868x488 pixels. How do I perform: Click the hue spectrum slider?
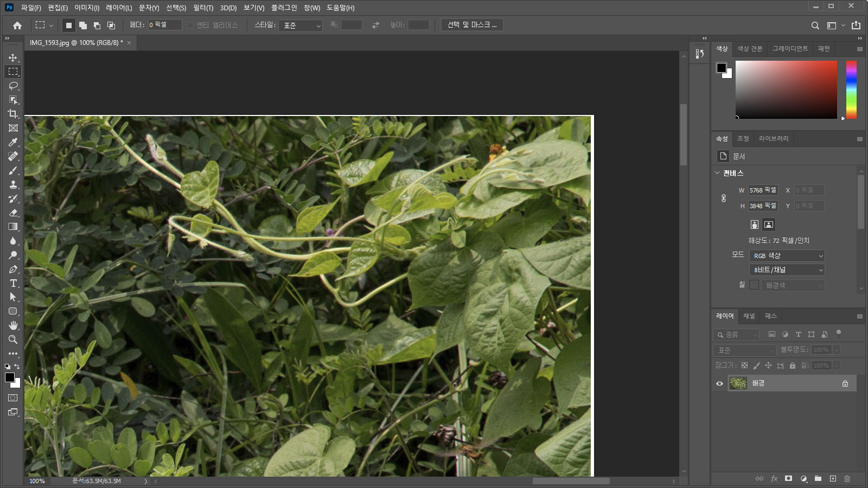tap(851, 89)
